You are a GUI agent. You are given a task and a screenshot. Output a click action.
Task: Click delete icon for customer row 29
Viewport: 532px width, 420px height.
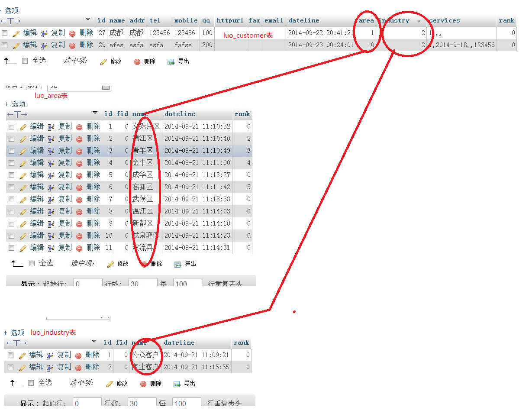tap(72, 45)
